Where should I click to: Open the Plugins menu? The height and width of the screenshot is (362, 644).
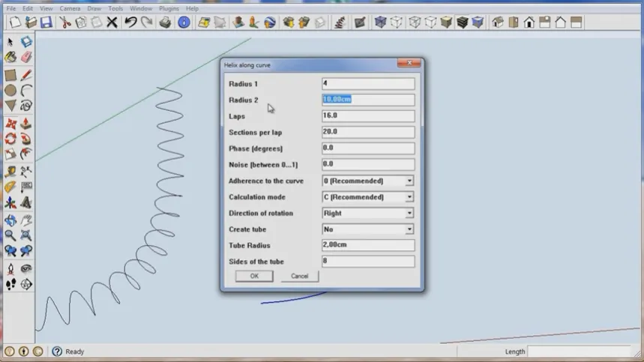(x=169, y=8)
